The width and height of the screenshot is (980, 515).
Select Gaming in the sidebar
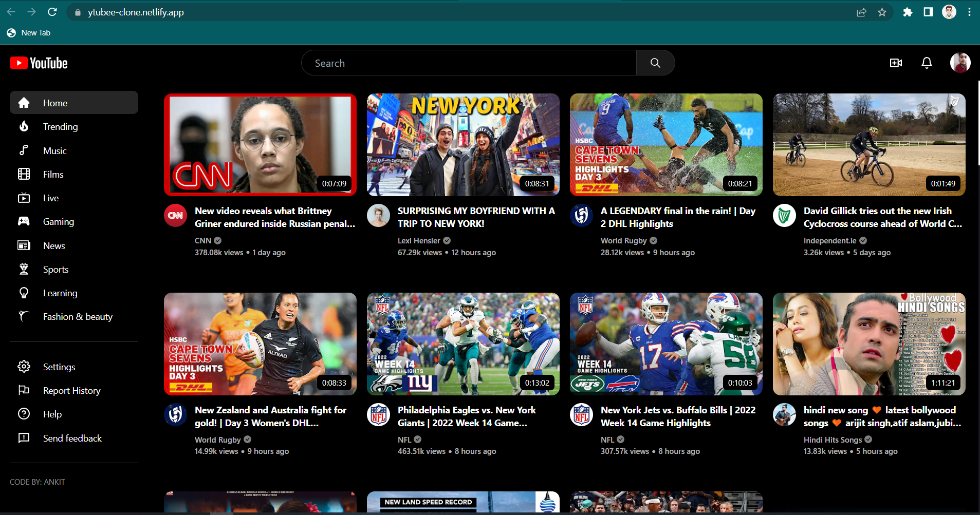74,221
